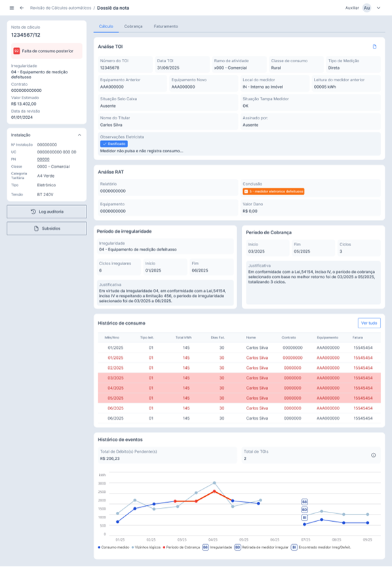
Task: Toggle the Danificado checked tag
Action: tap(114, 144)
